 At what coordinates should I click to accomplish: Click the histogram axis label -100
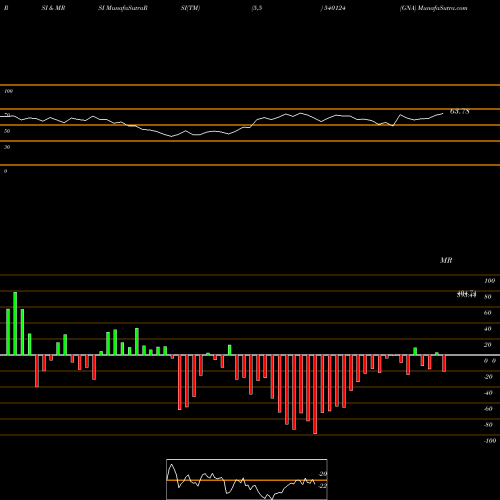(490, 441)
